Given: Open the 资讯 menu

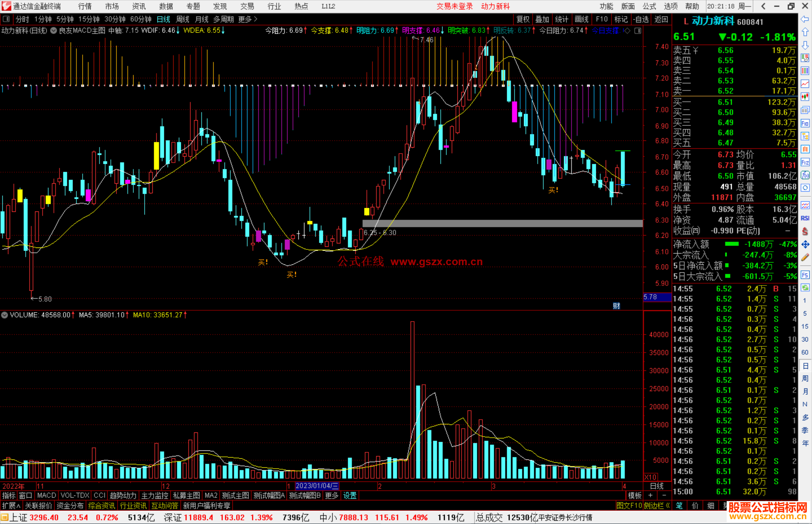Looking at the screenshot, I should (139, 6).
